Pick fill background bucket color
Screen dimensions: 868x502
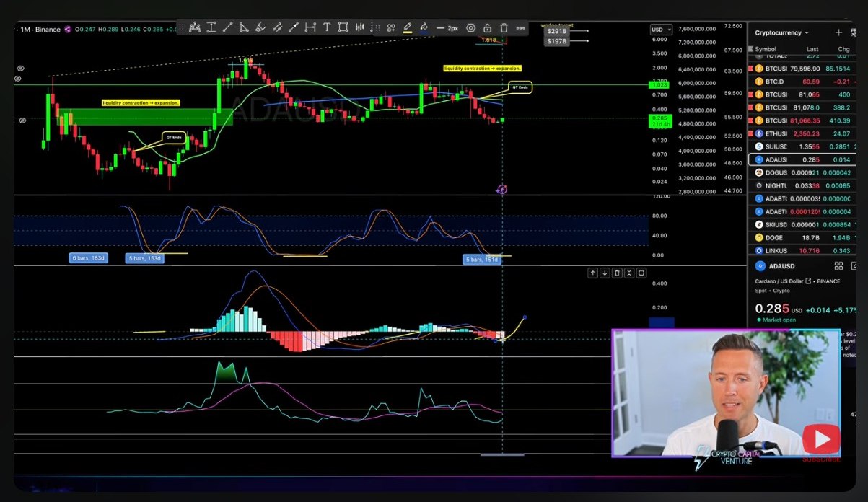[x=424, y=27]
